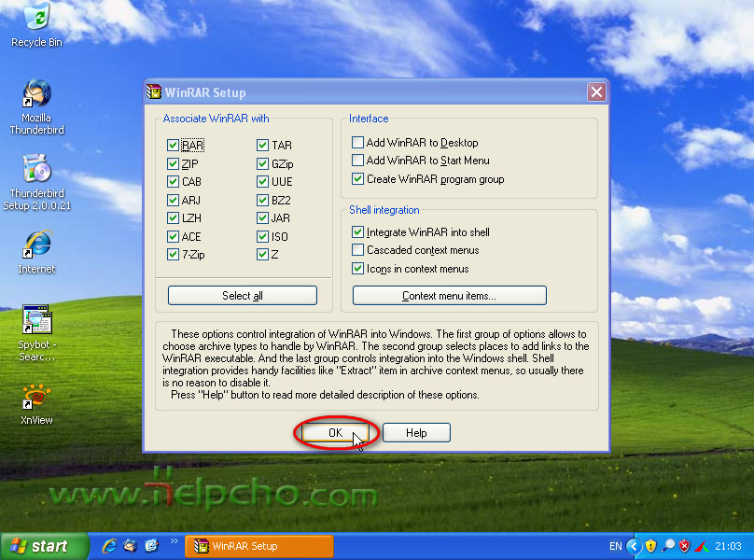The width and height of the screenshot is (754, 560).
Task: Uncheck the RAR association checkbox
Action: click(x=174, y=145)
